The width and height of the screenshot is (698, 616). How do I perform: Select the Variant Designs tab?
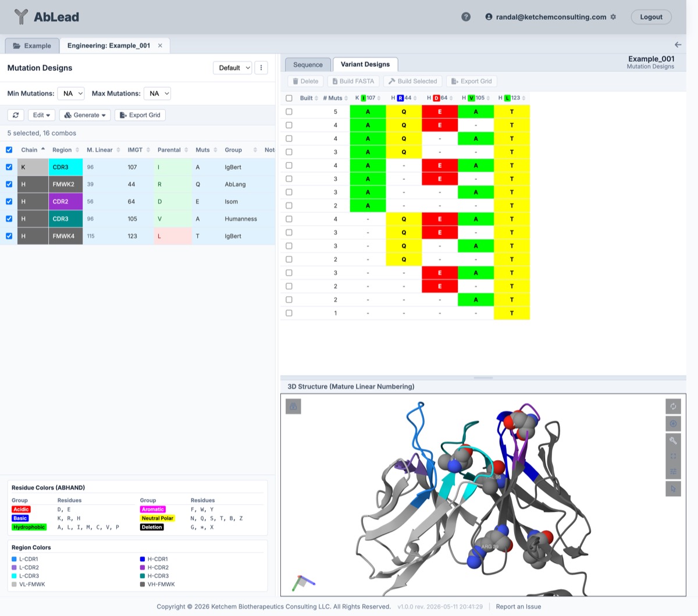(365, 64)
